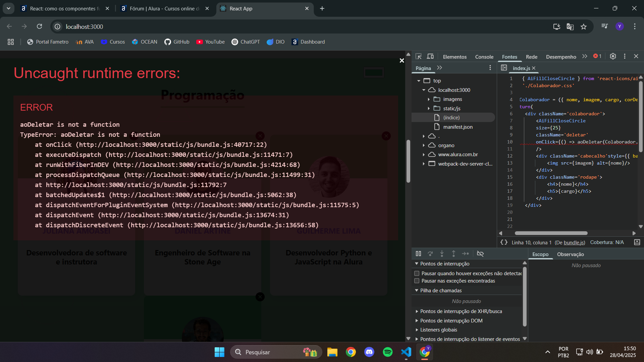Open Visual Studio Code from taskbar
Screen dimensions: 644x362
coord(406,352)
